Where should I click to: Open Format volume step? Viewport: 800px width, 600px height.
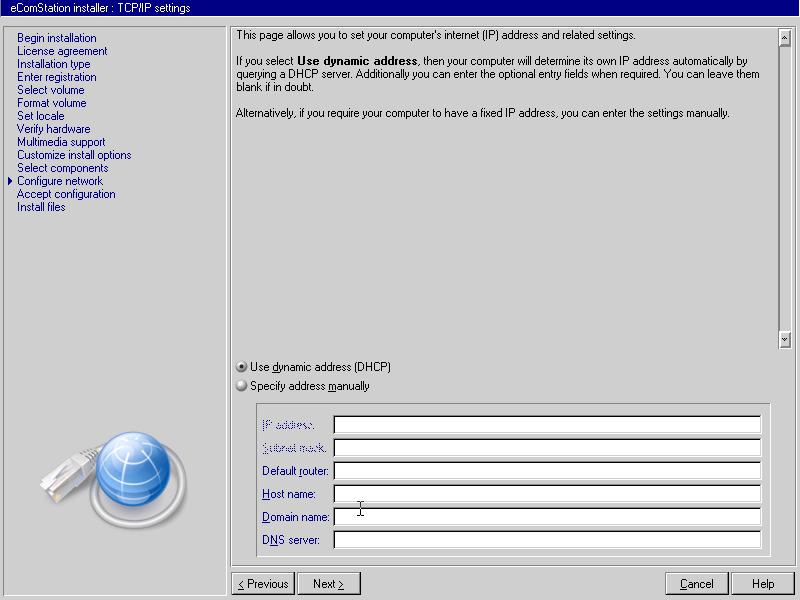click(x=52, y=103)
